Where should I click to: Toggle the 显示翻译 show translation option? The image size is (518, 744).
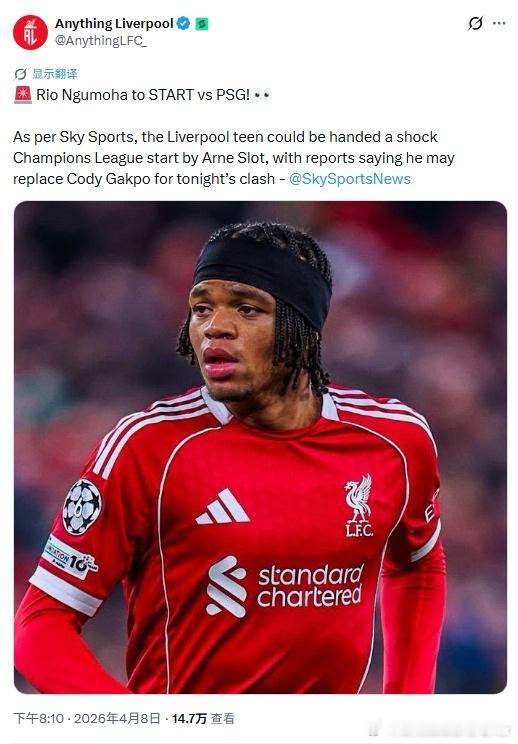(x=55, y=74)
